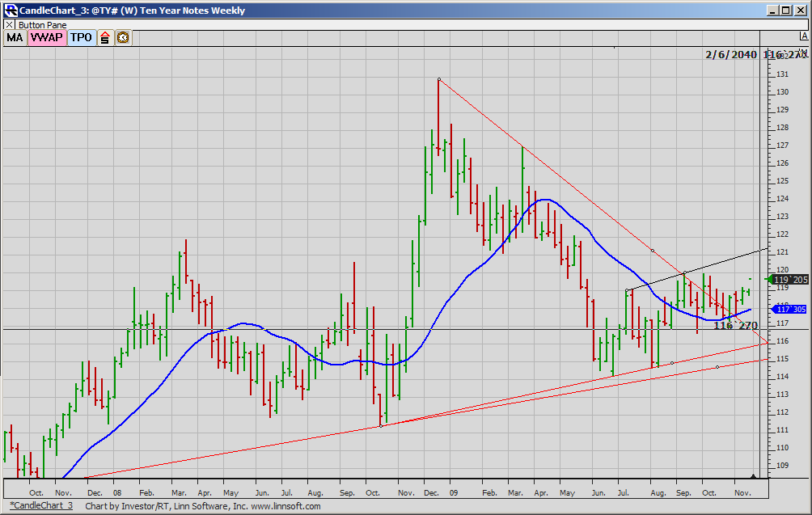Click the Button Pane header label
Viewport: 812px width, 515px height.
[x=42, y=25]
